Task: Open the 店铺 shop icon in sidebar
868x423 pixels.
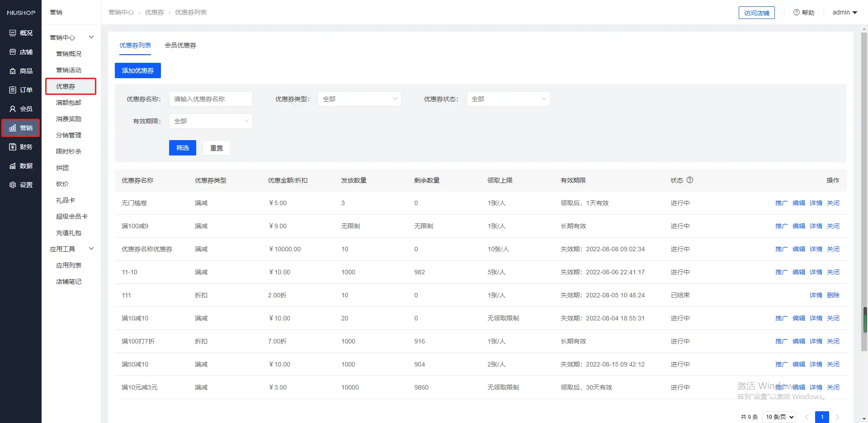Action: [13, 52]
